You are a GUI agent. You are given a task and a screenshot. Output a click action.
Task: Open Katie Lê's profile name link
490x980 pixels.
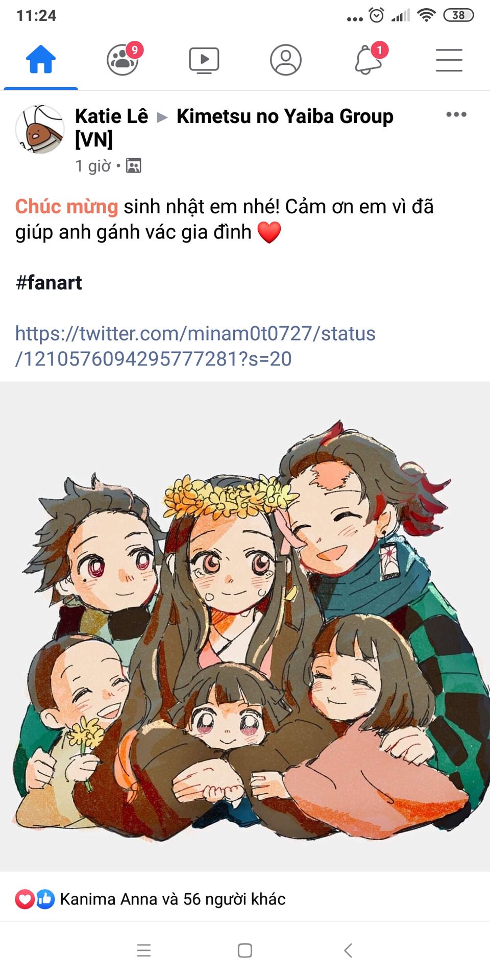111,116
